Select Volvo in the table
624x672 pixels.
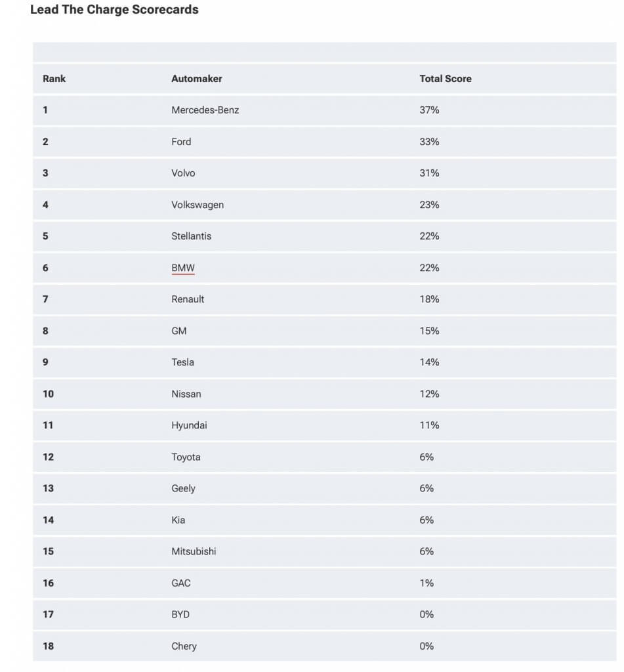tap(183, 173)
